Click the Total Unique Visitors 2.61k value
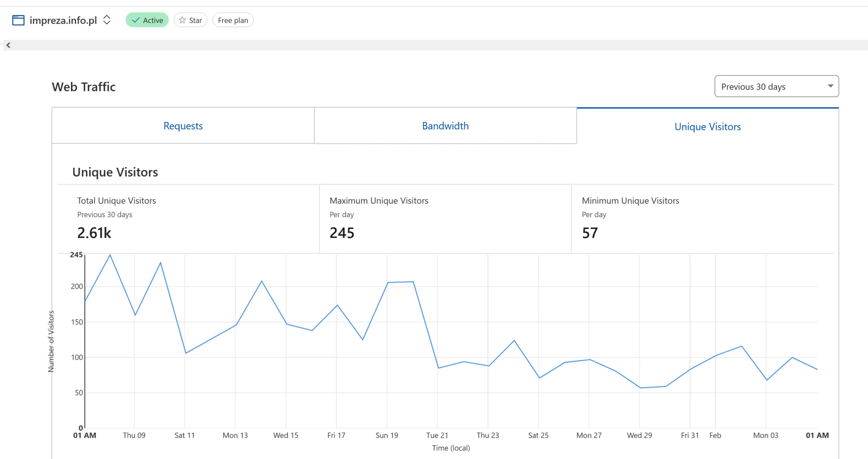The width and height of the screenshot is (868, 459). click(x=94, y=233)
